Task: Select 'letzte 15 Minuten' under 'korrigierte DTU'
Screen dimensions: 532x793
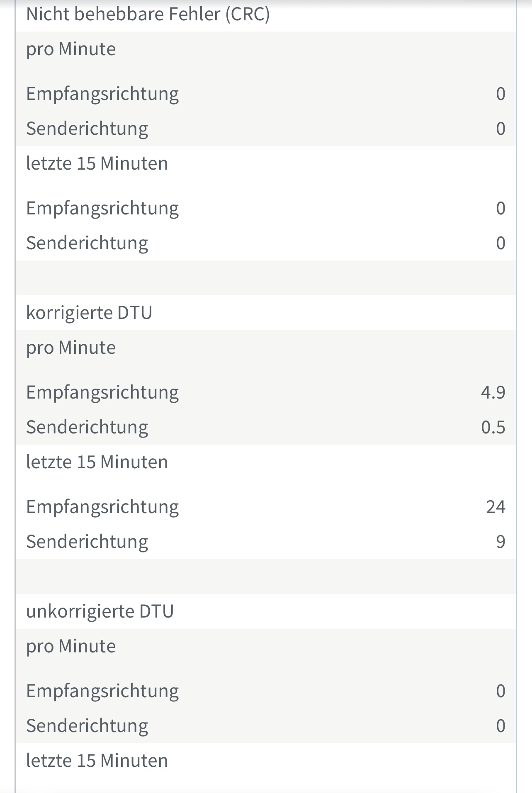Action: pyautogui.click(x=97, y=462)
